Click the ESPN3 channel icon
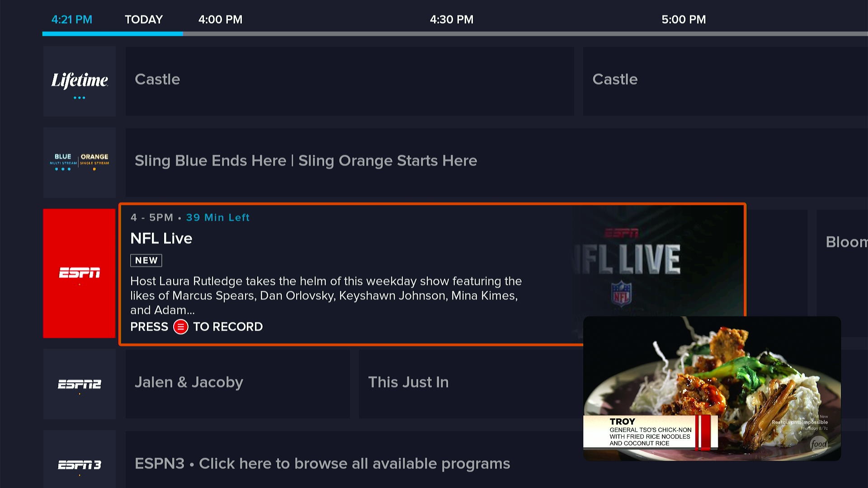This screenshot has height=488, width=868. click(79, 464)
